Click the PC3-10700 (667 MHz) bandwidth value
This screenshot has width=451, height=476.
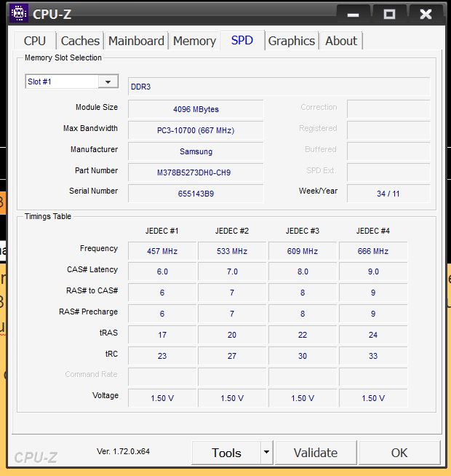click(x=196, y=130)
